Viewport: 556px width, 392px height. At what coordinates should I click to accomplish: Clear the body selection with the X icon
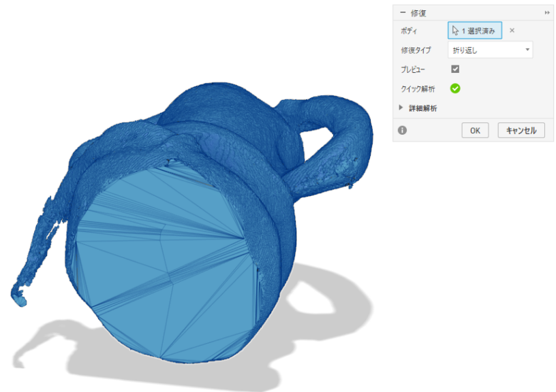point(512,31)
